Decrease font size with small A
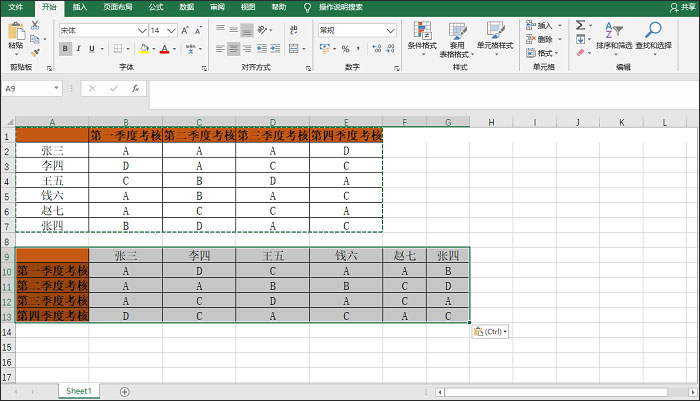 coord(198,30)
